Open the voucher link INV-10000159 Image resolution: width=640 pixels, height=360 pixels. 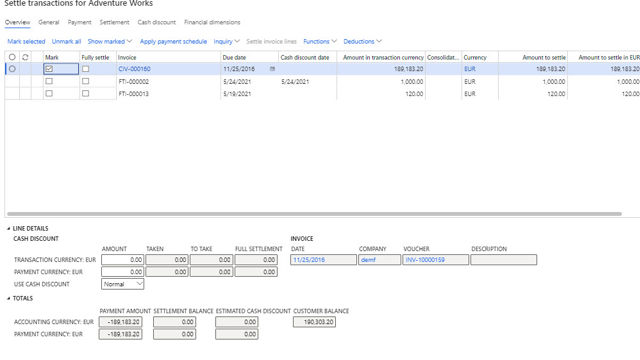pos(425,260)
